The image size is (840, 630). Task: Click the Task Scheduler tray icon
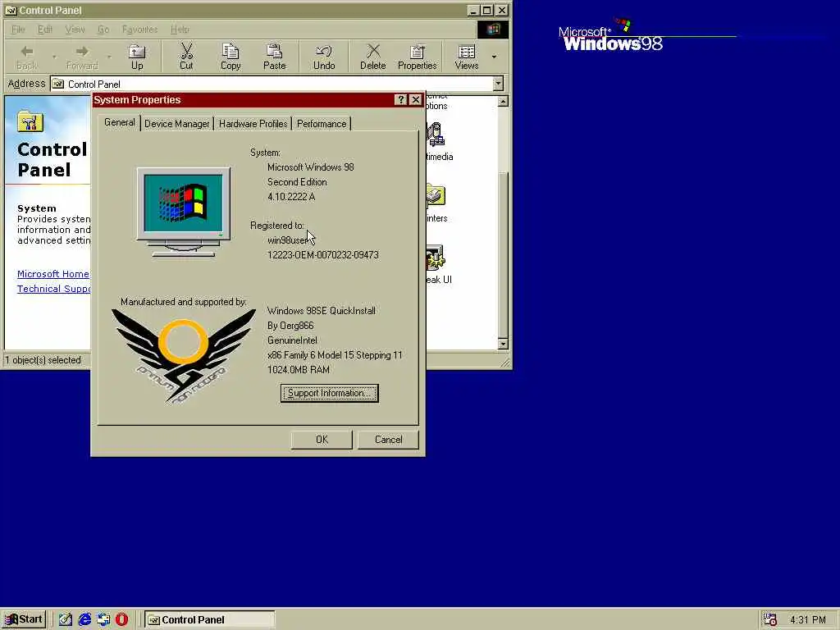(770, 619)
